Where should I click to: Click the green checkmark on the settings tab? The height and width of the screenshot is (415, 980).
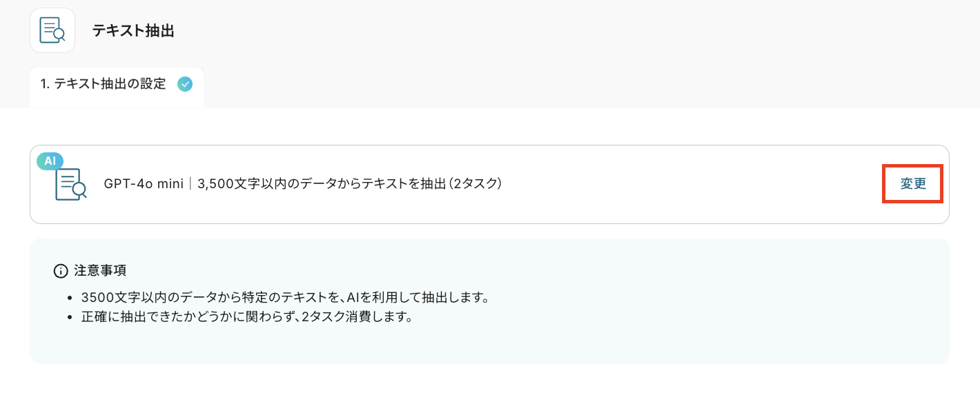[185, 84]
